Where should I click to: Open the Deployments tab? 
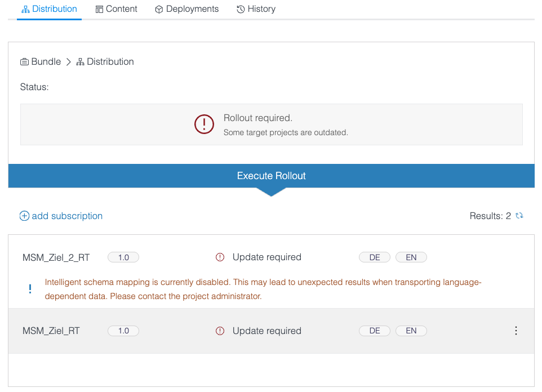(186, 9)
